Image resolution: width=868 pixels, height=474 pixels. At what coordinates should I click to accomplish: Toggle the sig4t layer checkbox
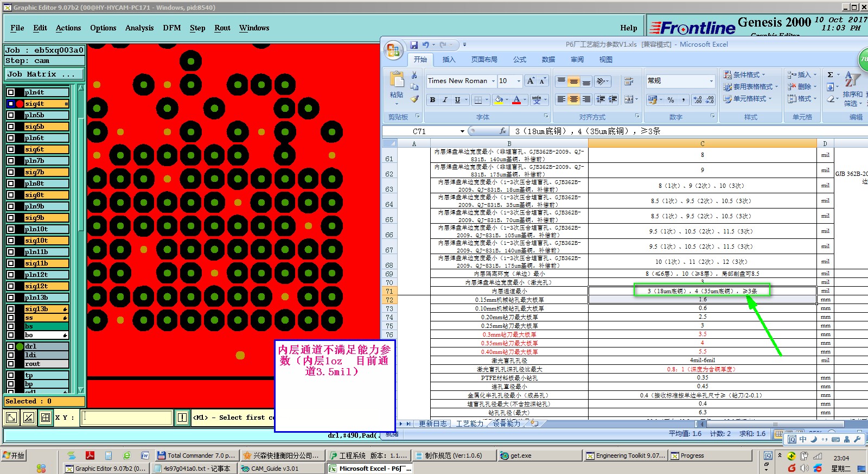[11, 104]
